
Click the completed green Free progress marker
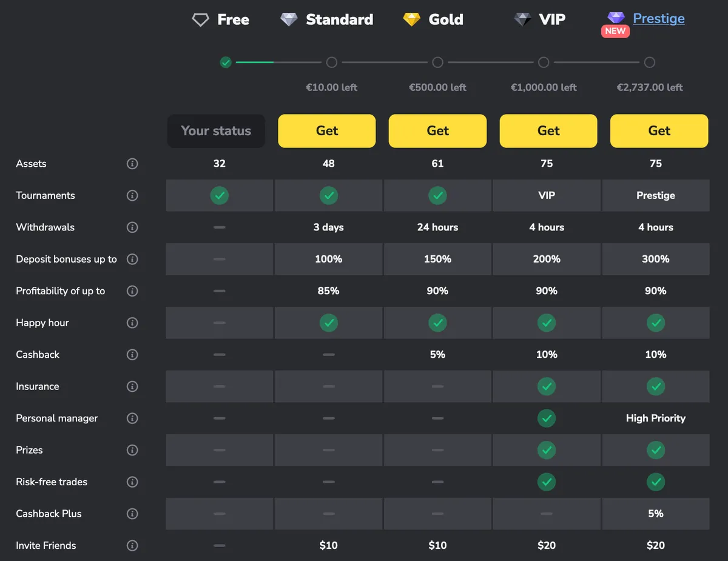[226, 62]
